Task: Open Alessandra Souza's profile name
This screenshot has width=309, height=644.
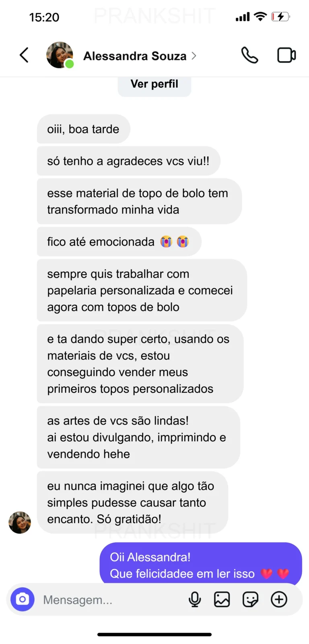Action: pos(135,56)
